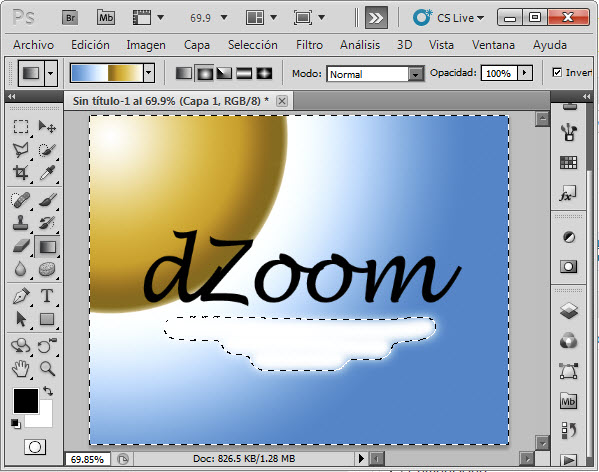Image resolution: width=599 pixels, height=472 pixels.
Task: Open the status bar info arrow
Action: click(361, 458)
